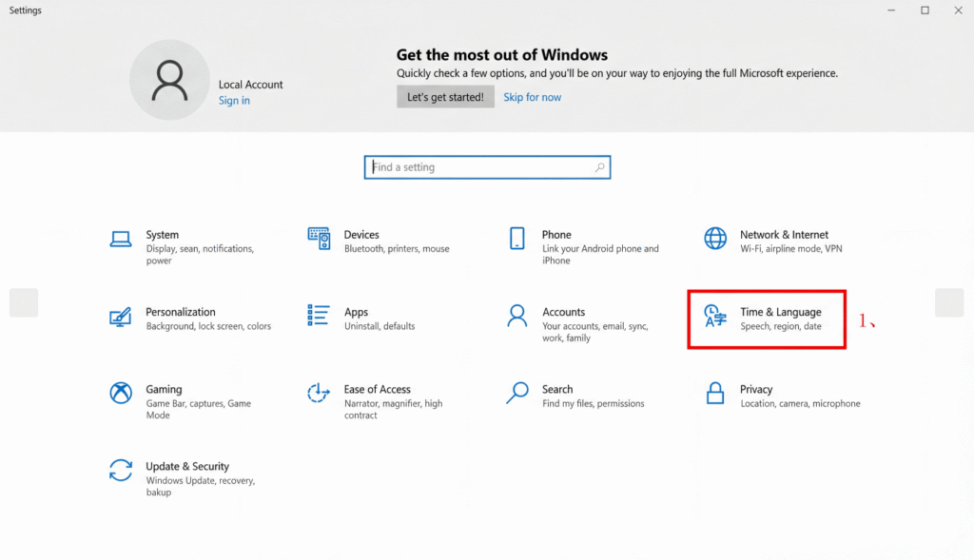Click the Skip for now link
Screen dimensions: 974x560
click(x=532, y=97)
